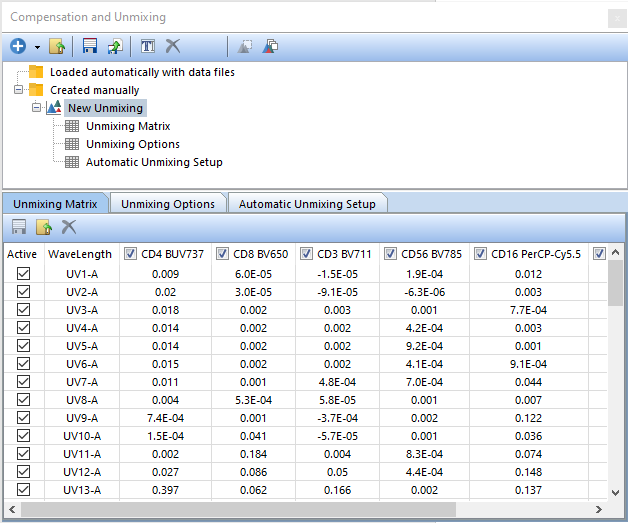The height and width of the screenshot is (523, 628).
Task: Uncheck the Active box for UV10-A
Action: (24, 436)
